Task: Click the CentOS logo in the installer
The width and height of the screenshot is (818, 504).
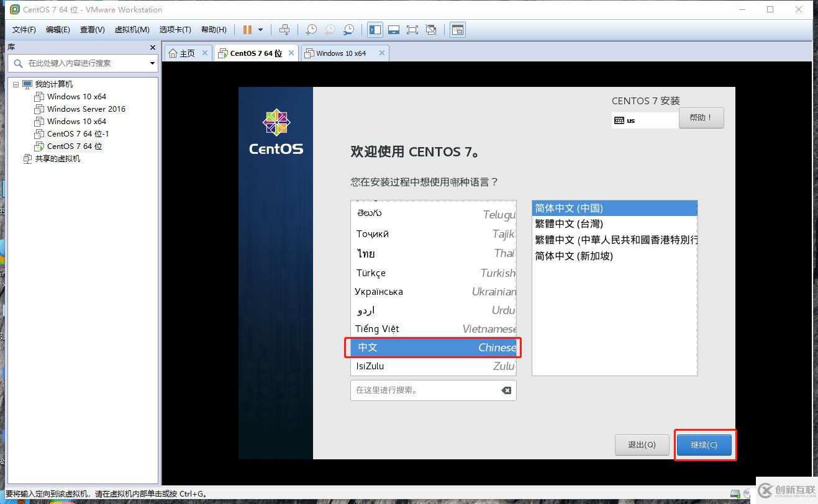Action: 276,132
